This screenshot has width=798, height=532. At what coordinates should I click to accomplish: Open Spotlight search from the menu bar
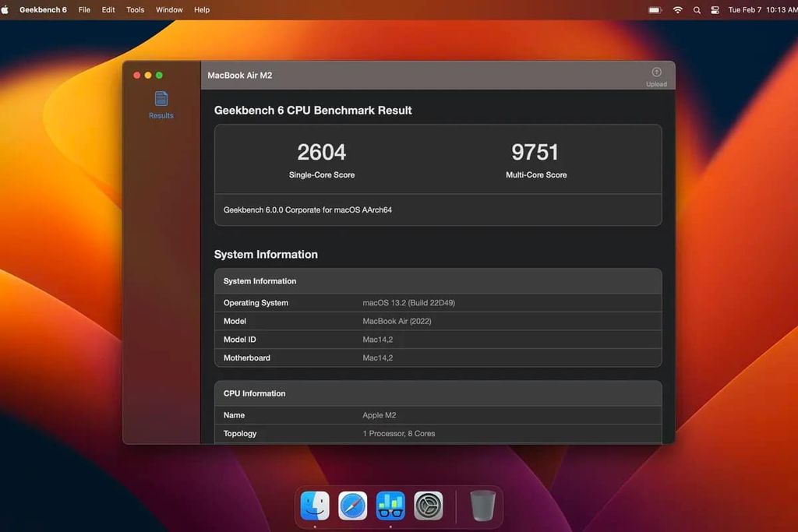697,10
